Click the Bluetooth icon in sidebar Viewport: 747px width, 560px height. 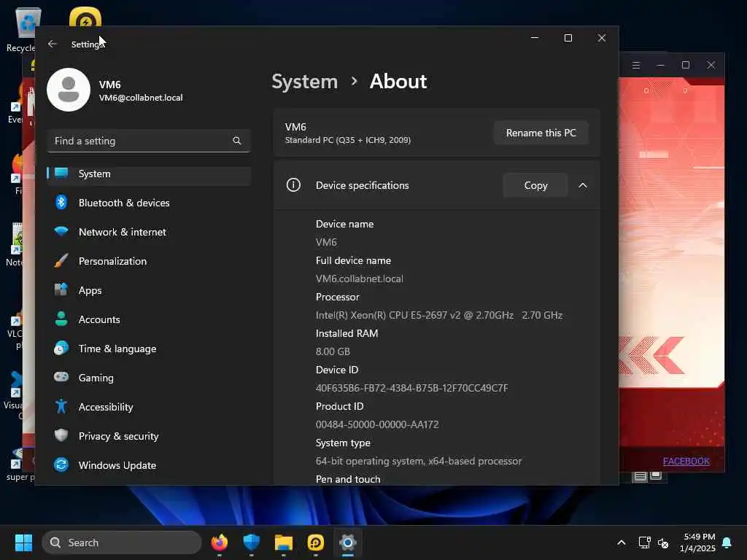(61, 203)
